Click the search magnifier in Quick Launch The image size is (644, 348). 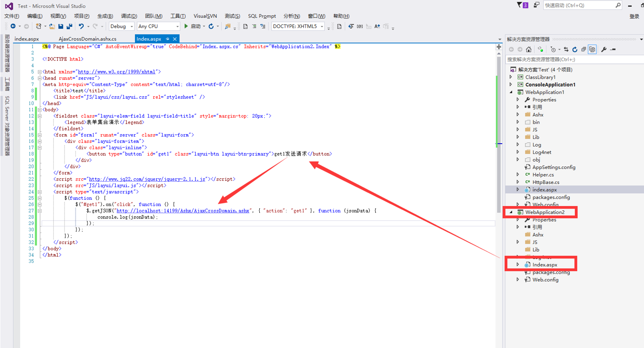(618, 5)
